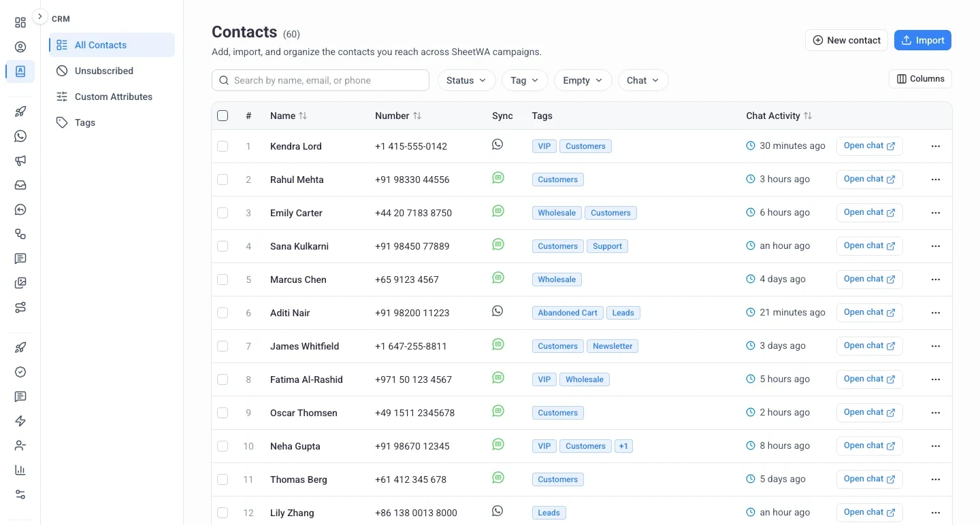Open the Chat filter dropdown
Screen dimensions: 980x525
[643, 80]
